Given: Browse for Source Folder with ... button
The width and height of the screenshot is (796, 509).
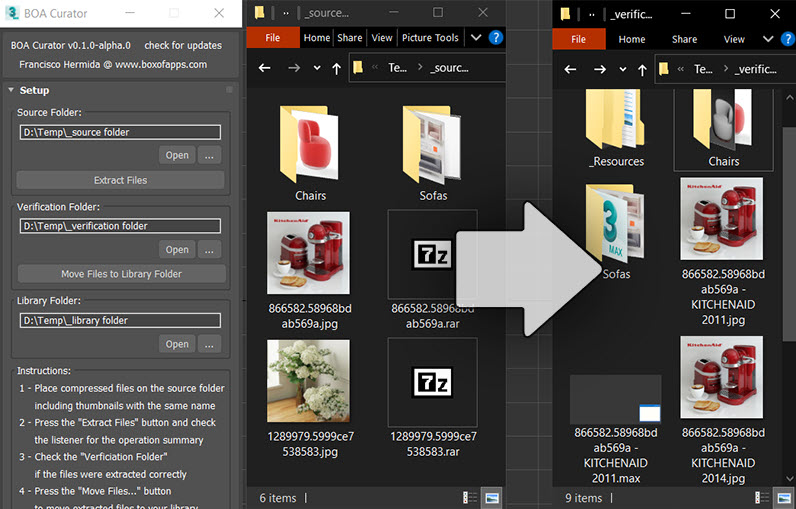Looking at the screenshot, I should pyautogui.click(x=209, y=155).
